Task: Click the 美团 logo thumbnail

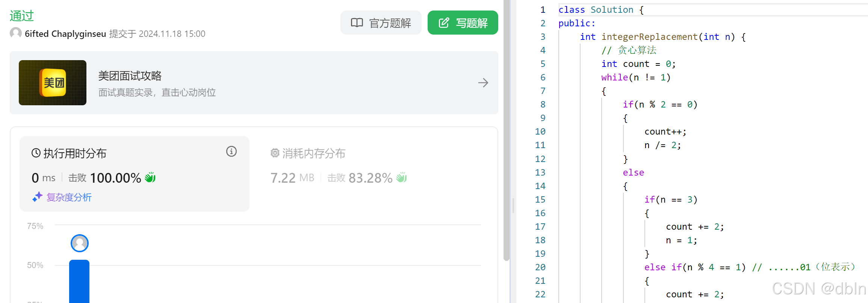Action: 53,83
